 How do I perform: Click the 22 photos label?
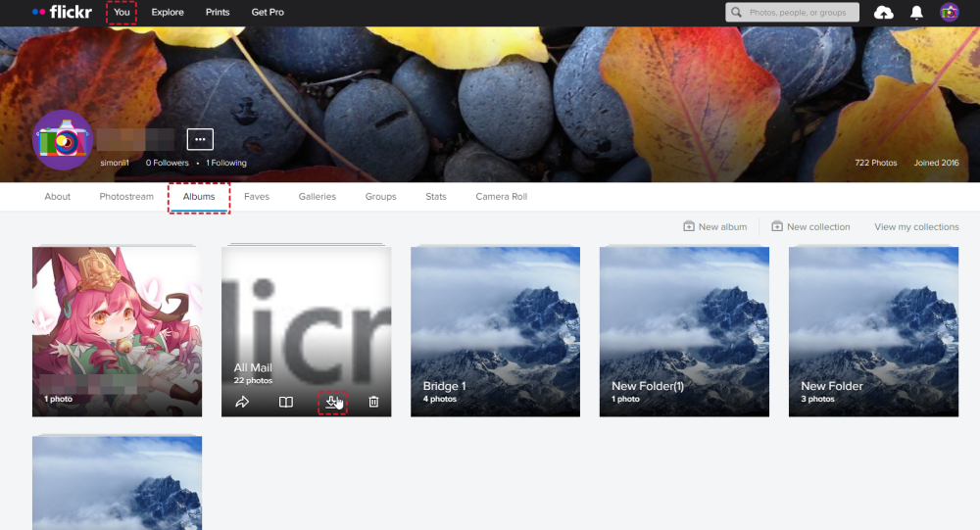click(x=253, y=380)
